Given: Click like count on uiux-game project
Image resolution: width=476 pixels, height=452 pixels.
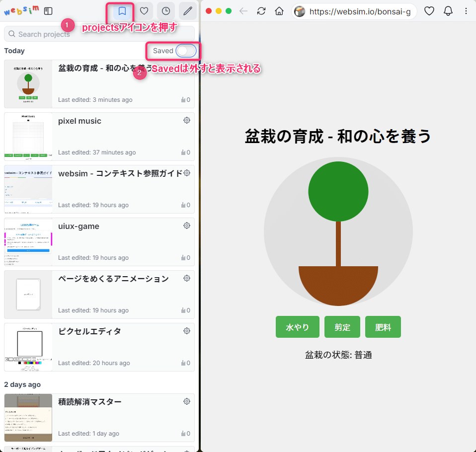Looking at the screenshot, I should point(185,258).
